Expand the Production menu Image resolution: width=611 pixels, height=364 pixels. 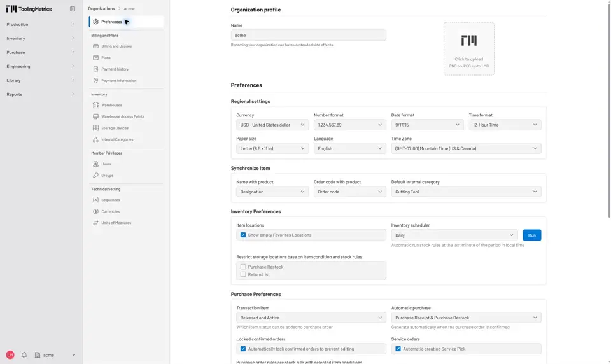pos(41,24)
